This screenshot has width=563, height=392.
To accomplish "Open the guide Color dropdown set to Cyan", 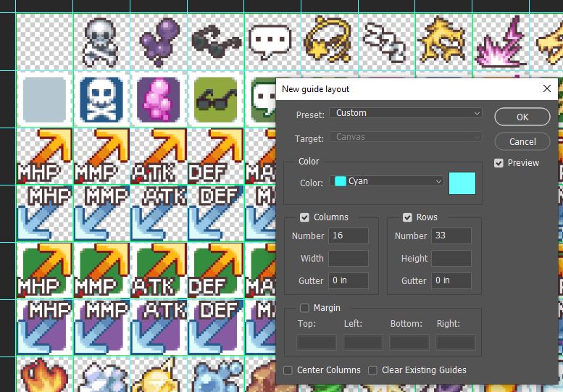I will pos(386,181).
